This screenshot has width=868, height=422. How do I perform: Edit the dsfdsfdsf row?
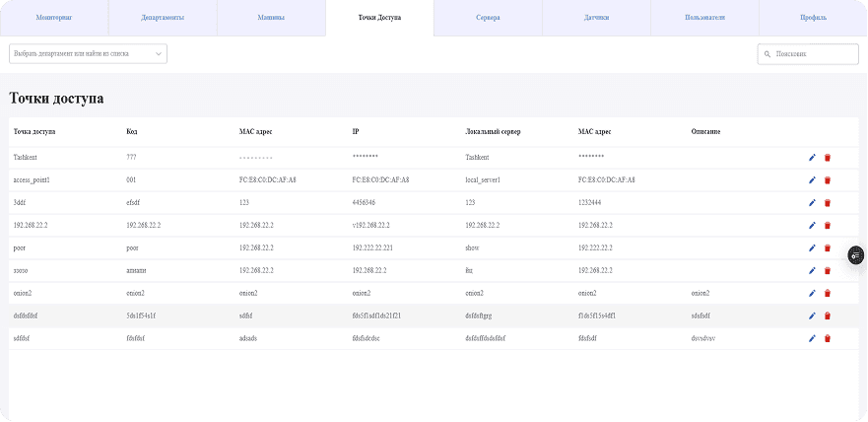pyautogui.click(x=812, y=316)
